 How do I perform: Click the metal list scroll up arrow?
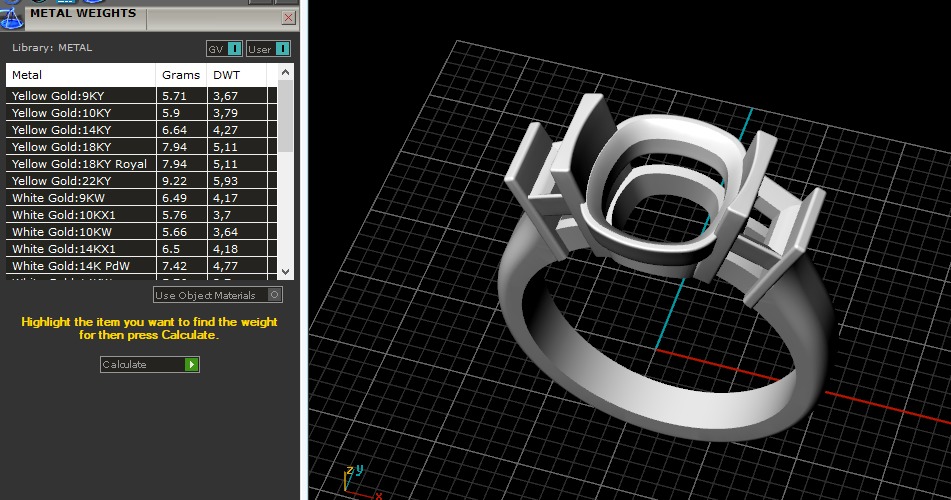[x=286, y=72]
